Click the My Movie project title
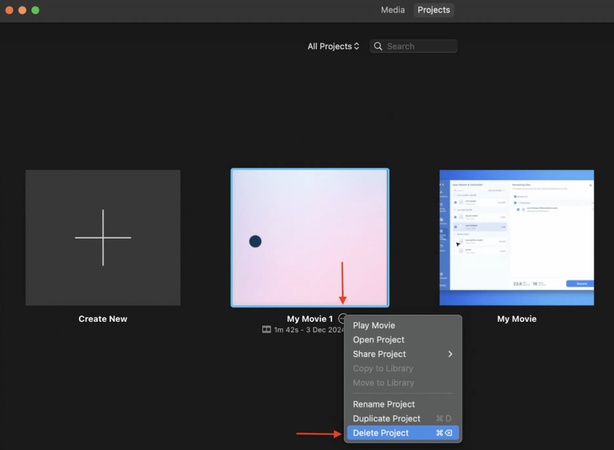Screen dimensions: 614x450 516,319
